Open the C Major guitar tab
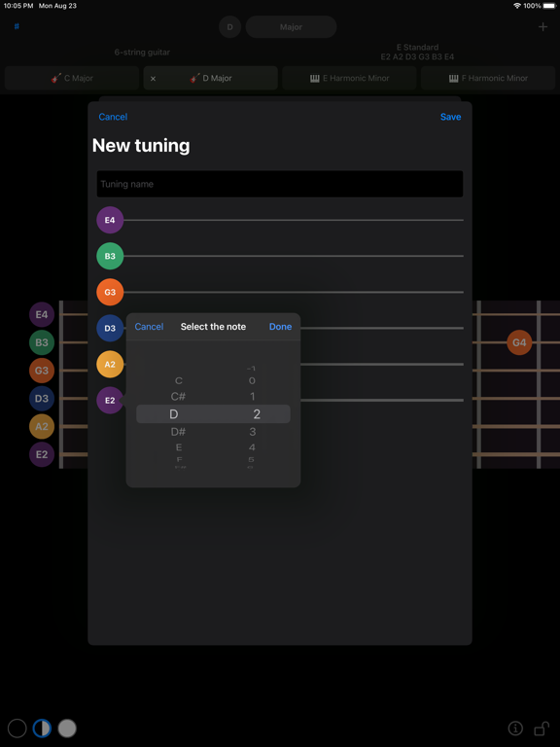 (x=72, y=78)
